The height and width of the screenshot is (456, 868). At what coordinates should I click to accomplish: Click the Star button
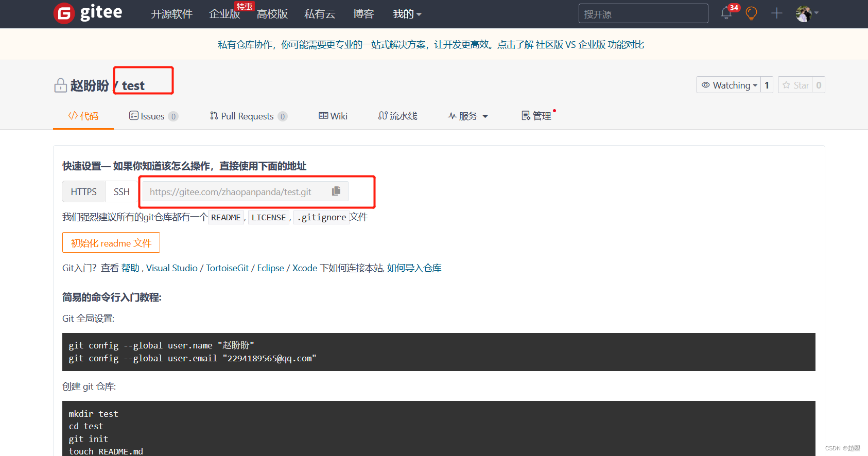[x=795, y=85]
